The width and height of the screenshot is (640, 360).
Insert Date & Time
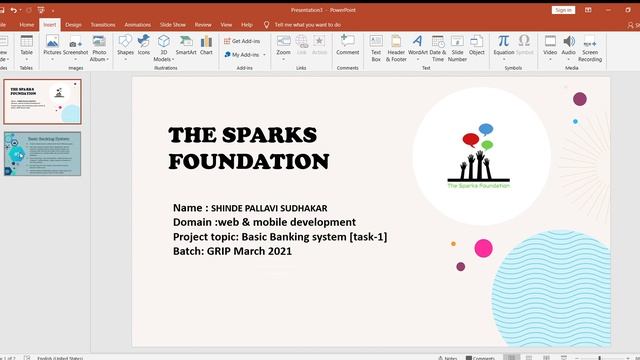(x=438, y=48)
